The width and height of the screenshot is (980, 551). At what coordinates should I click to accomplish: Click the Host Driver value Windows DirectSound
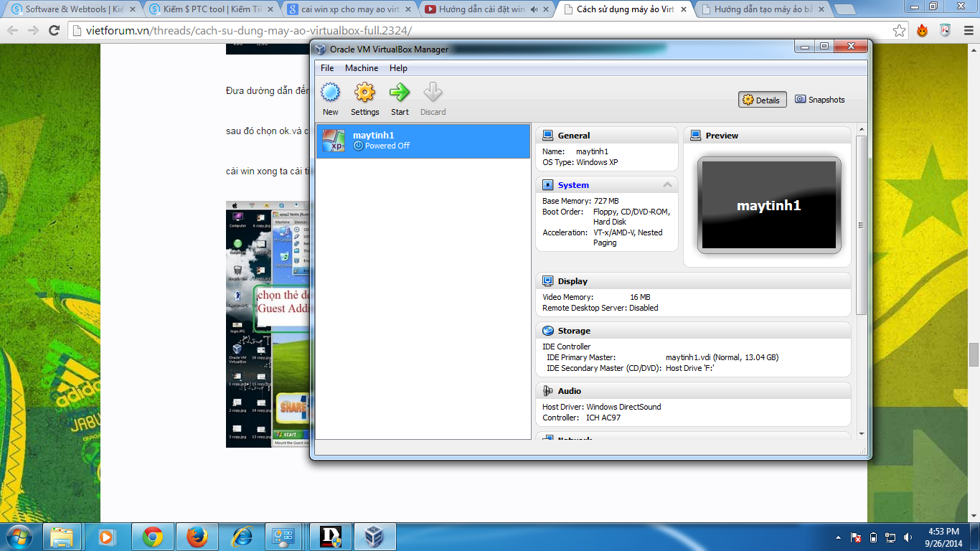[623, 407]
